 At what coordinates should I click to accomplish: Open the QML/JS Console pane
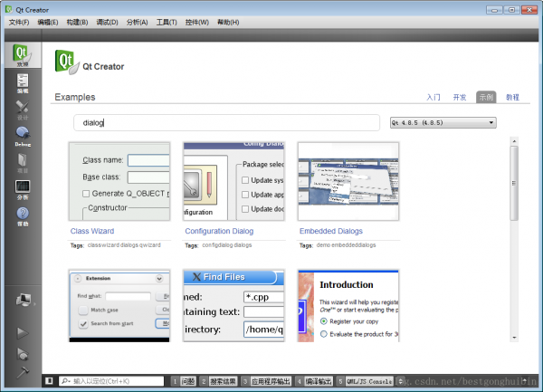pos(365,381)
